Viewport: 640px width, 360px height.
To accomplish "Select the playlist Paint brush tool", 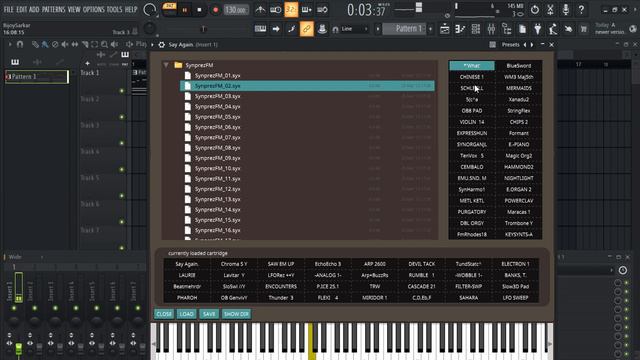I will [45, 44].
